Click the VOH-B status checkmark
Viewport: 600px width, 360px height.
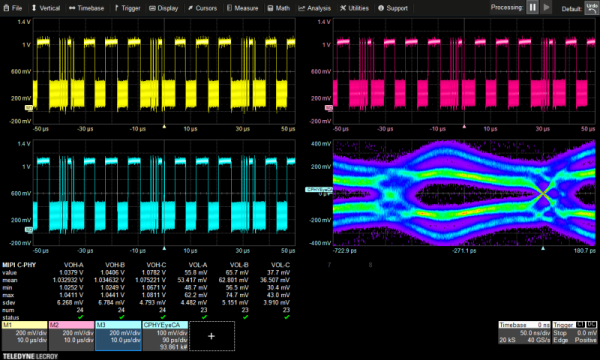click(x=122, y=317)
